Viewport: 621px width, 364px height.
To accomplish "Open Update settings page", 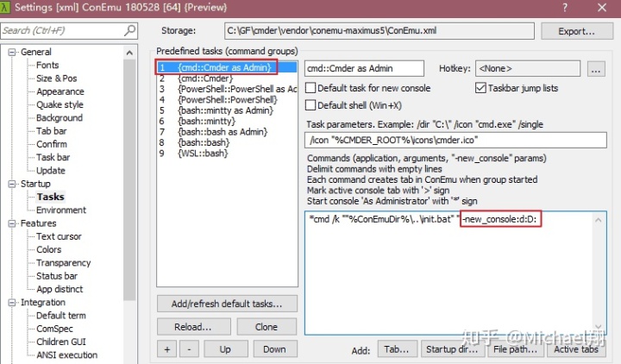I will [51, 171].
